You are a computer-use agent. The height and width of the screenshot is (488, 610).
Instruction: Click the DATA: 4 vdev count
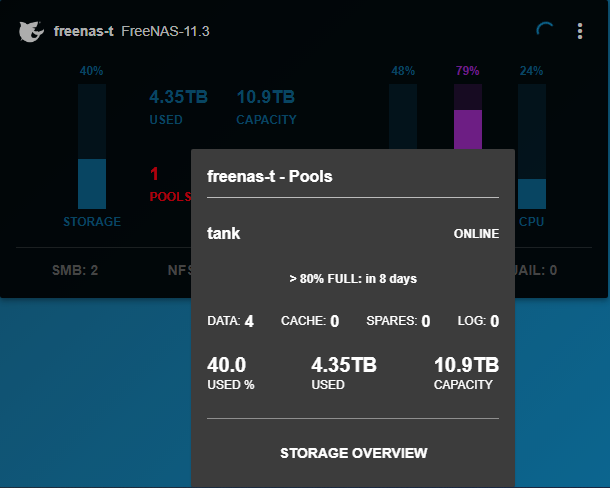pos(230,321)
